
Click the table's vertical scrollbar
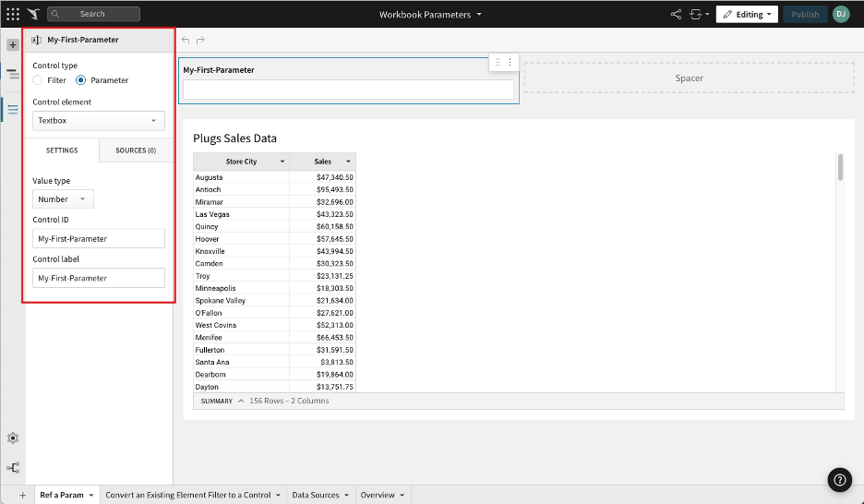pos(840,168)
